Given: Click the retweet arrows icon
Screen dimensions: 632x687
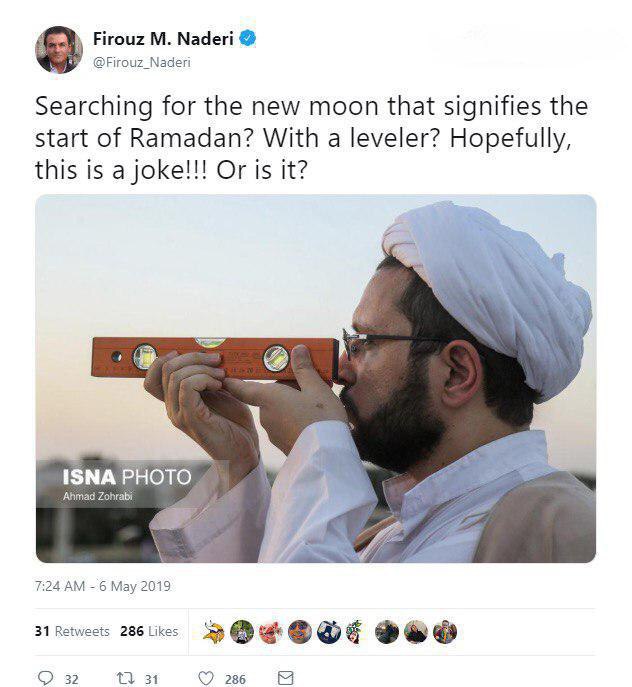Looking at the screenshot, I should pyautogui.click(x=126, y=679).
